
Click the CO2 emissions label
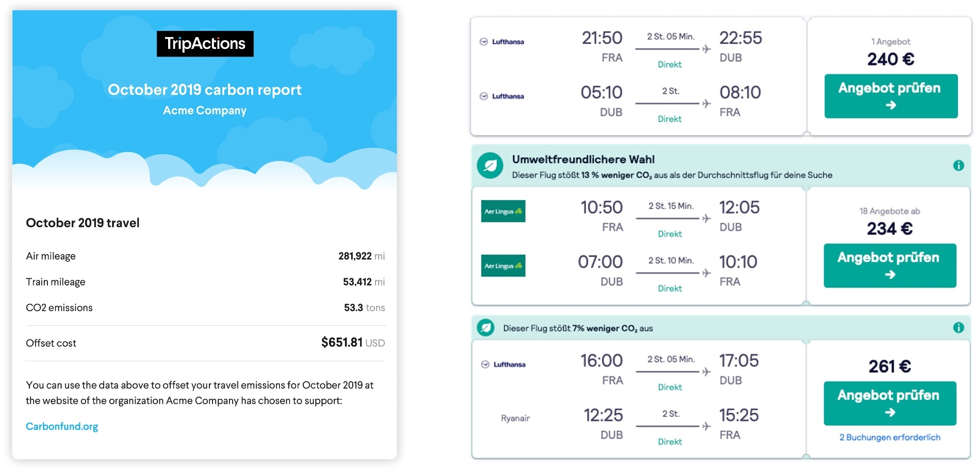point(59,308)
